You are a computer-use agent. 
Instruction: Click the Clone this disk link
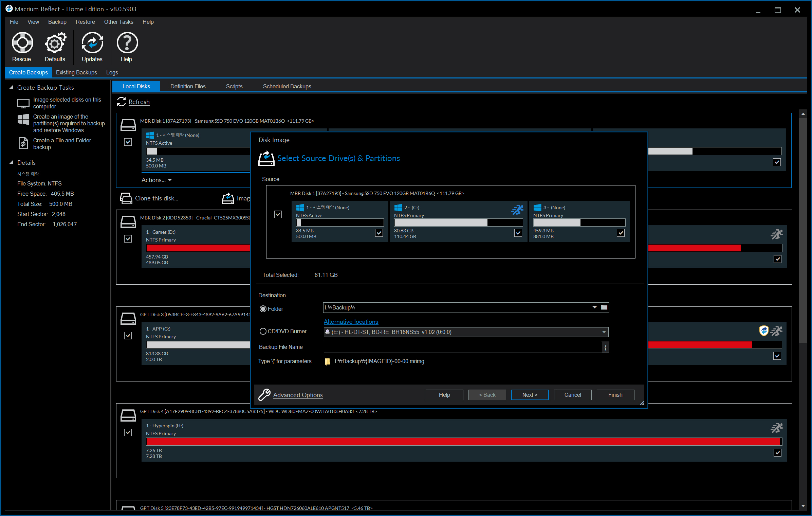click(x=156, y=198)
